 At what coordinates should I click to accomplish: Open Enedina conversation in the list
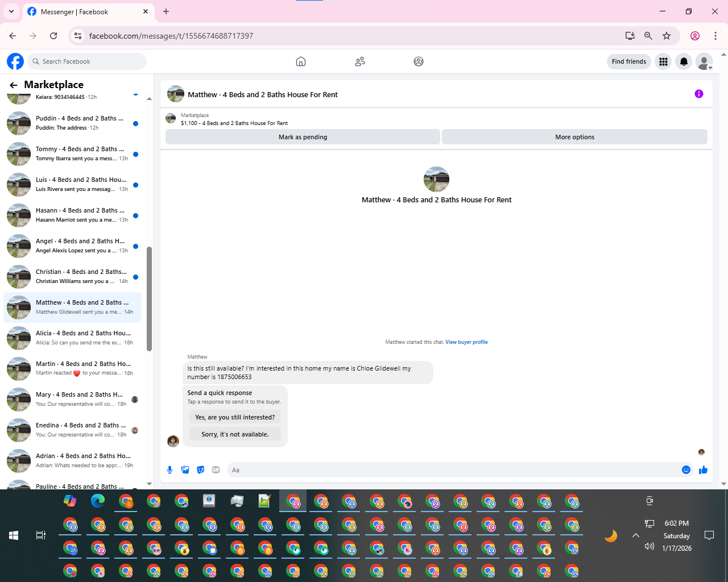pyautogui.click(x=72, y=430)
